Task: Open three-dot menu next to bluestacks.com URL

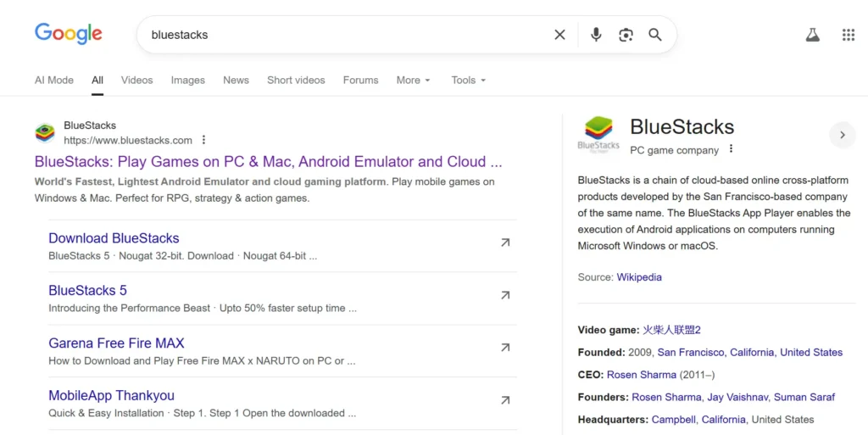Action: point(203,140)
